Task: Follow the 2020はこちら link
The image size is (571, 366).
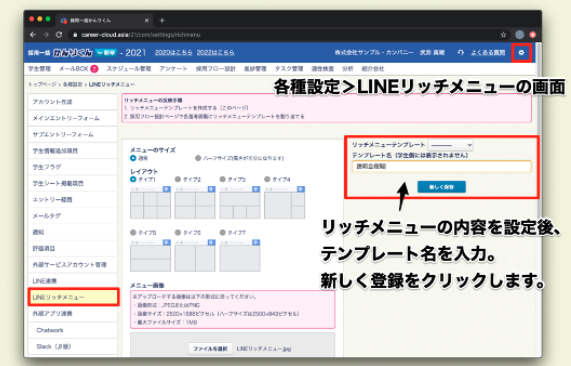Action: (173, 52)
